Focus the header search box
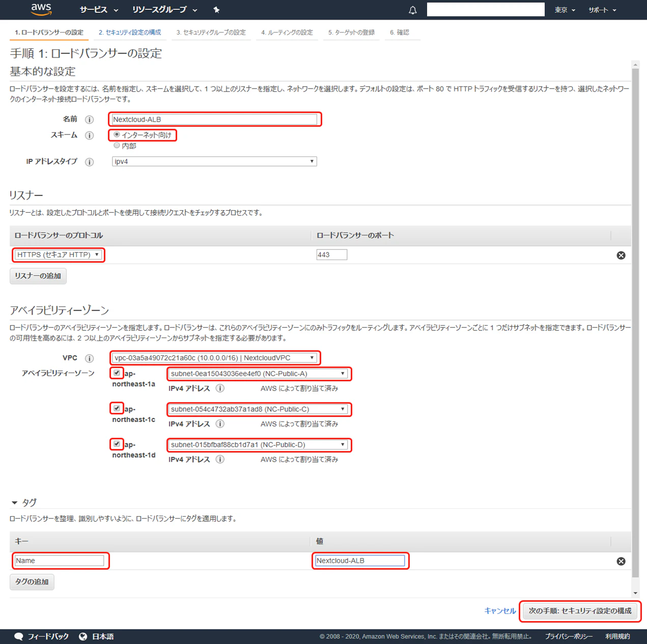This screenshot has width=647, height=644. click(x=486, y=10)
